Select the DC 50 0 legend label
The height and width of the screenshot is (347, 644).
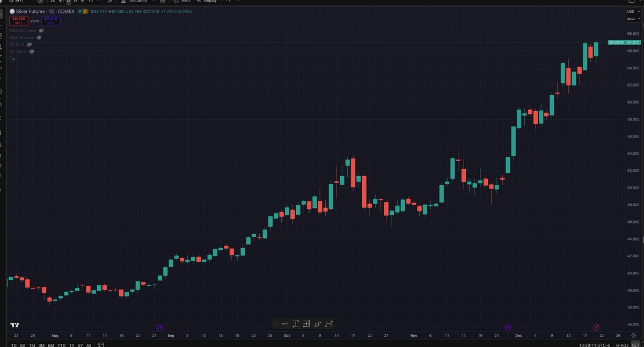17,45
